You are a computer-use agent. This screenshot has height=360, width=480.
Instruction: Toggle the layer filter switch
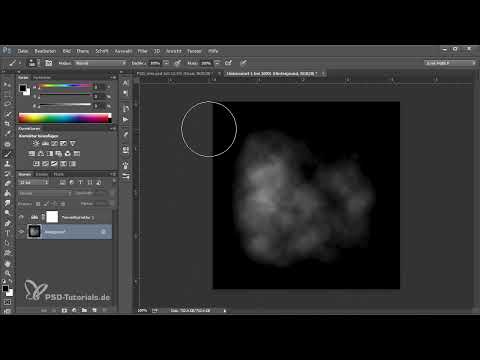(x=114, y=182)
